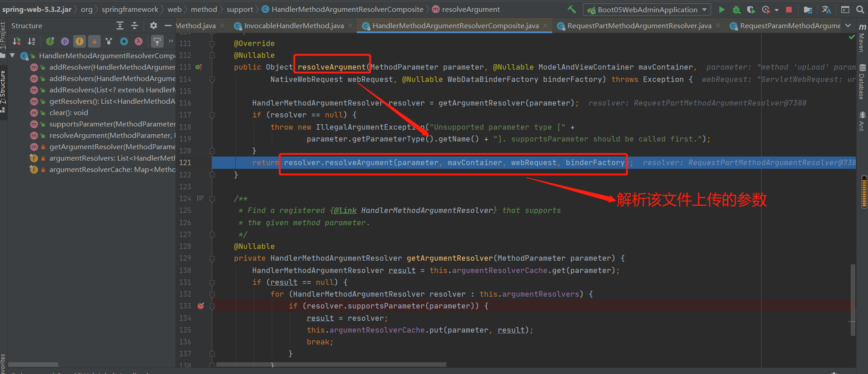Open the run anything terminal window icon
Image resolution: width=868 pixels, height=374 pixels.
click(x=845, y=10)
